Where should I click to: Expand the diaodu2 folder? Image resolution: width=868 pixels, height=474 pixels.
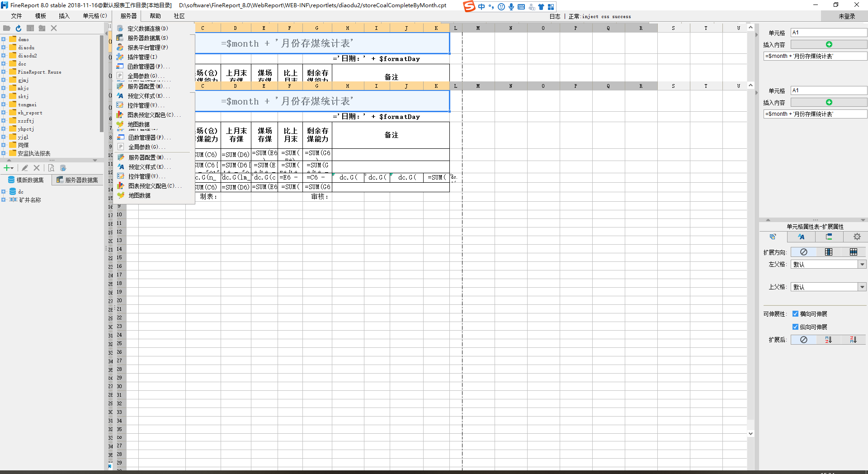click(3, 56)
